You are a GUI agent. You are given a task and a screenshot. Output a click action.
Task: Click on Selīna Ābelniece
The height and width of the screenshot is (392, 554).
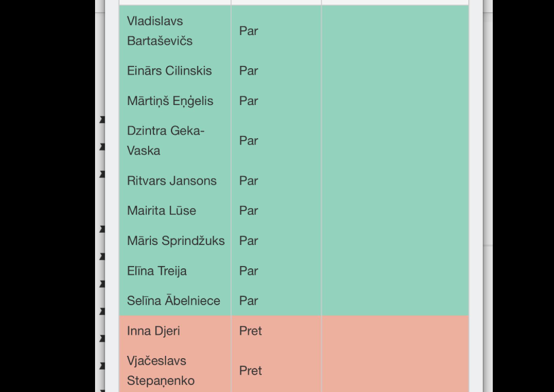173,300
